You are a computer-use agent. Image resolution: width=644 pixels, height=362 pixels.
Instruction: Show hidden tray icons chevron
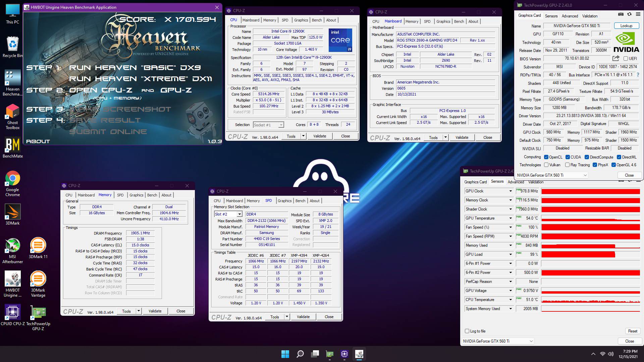[593, 354]
